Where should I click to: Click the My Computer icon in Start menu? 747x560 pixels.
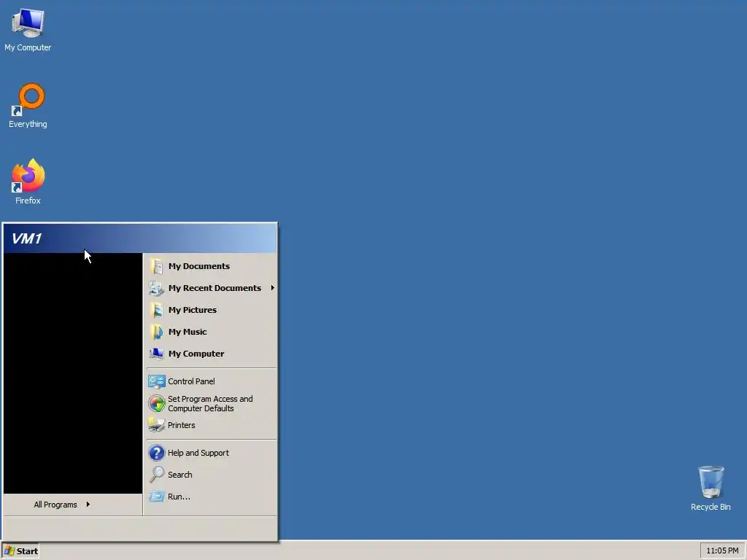(x=156, y=354)
